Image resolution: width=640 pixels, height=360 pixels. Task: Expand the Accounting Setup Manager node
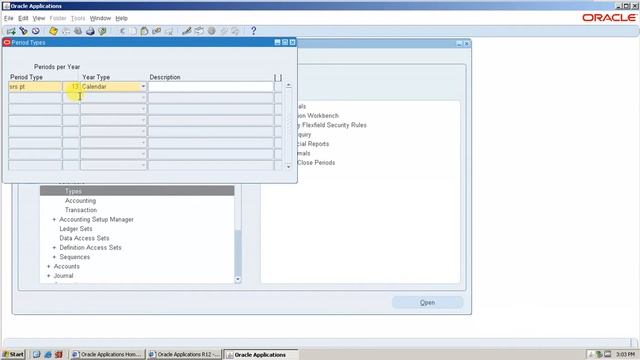click(54, 220)
